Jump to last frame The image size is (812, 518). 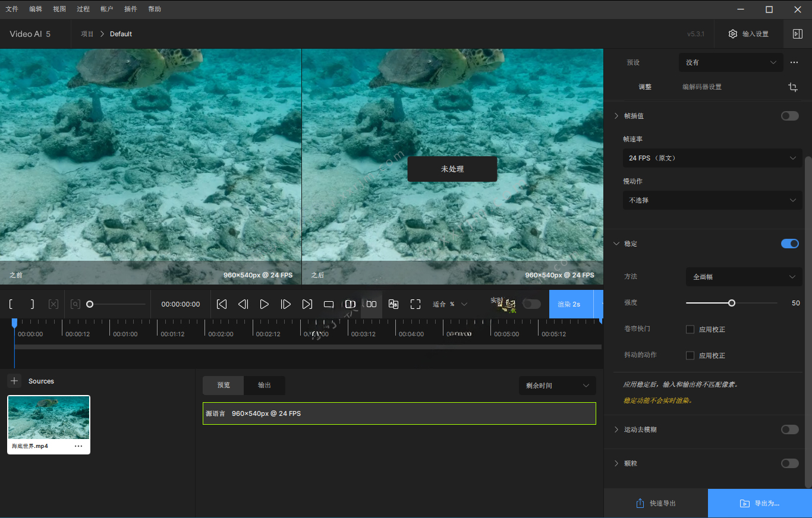pos(307,304)
